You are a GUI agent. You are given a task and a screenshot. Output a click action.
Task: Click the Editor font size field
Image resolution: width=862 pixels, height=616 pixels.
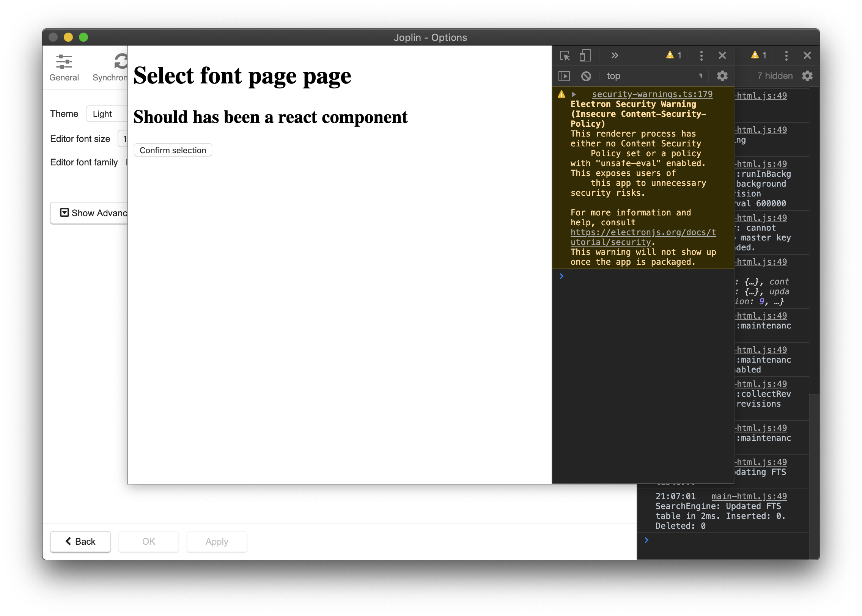pos(125,139)
